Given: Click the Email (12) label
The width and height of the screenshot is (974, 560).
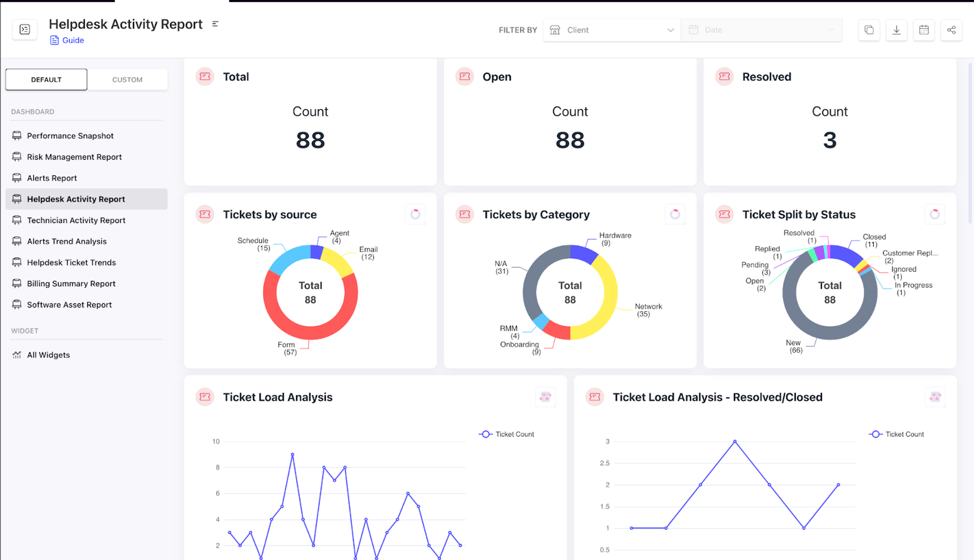Looking at the screenshot, I should (368, 253).
